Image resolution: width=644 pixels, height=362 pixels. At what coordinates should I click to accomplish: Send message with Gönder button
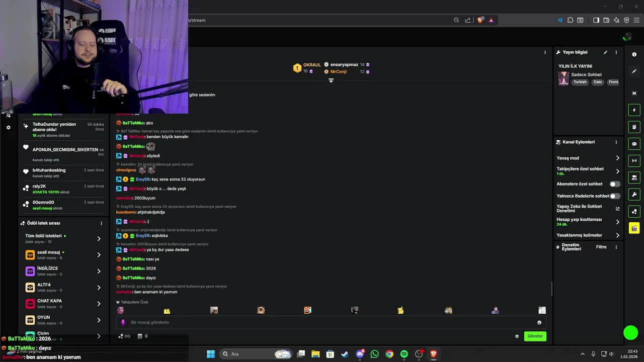(535, 336)
